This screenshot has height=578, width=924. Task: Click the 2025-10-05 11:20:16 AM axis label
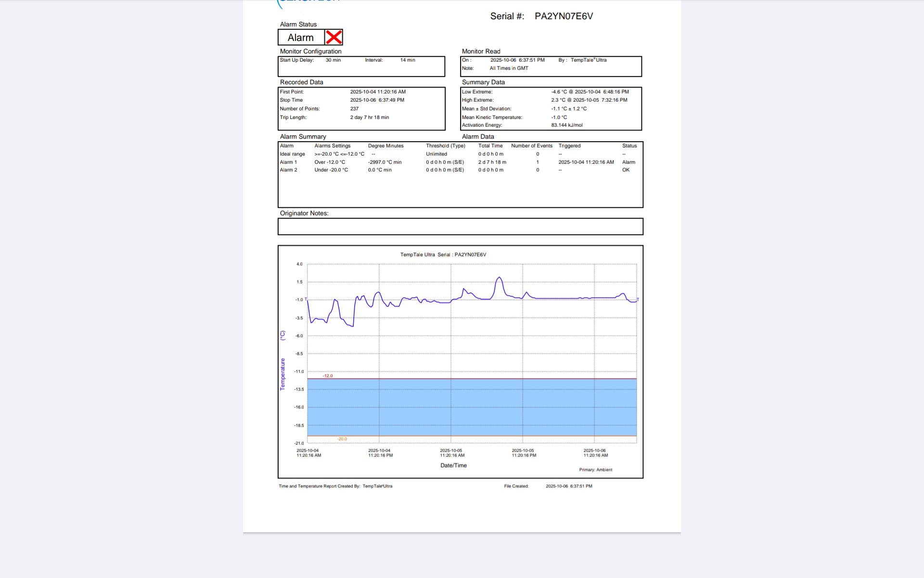click(452, 453)
